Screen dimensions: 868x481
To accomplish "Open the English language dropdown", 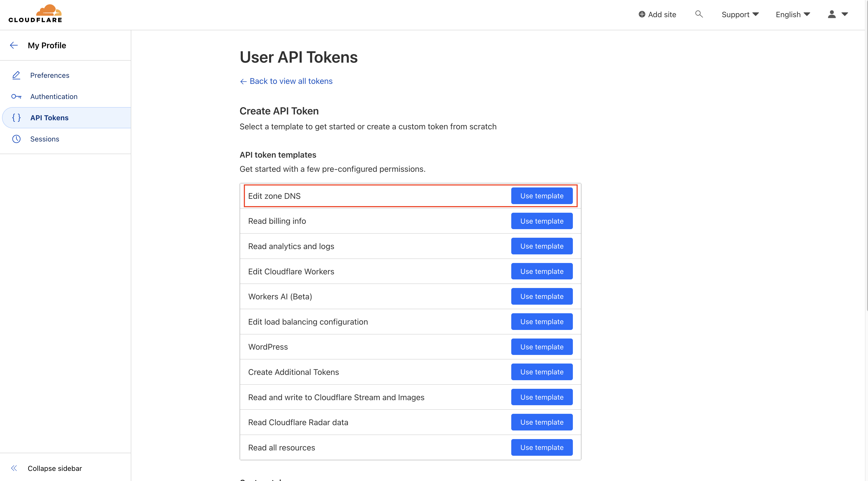I will click(x=793, y=14).
